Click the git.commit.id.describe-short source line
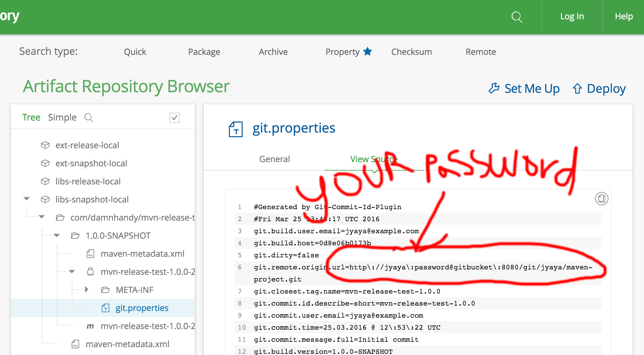The width and height of the screenshot is (644, 355). (x=365, y=303)
